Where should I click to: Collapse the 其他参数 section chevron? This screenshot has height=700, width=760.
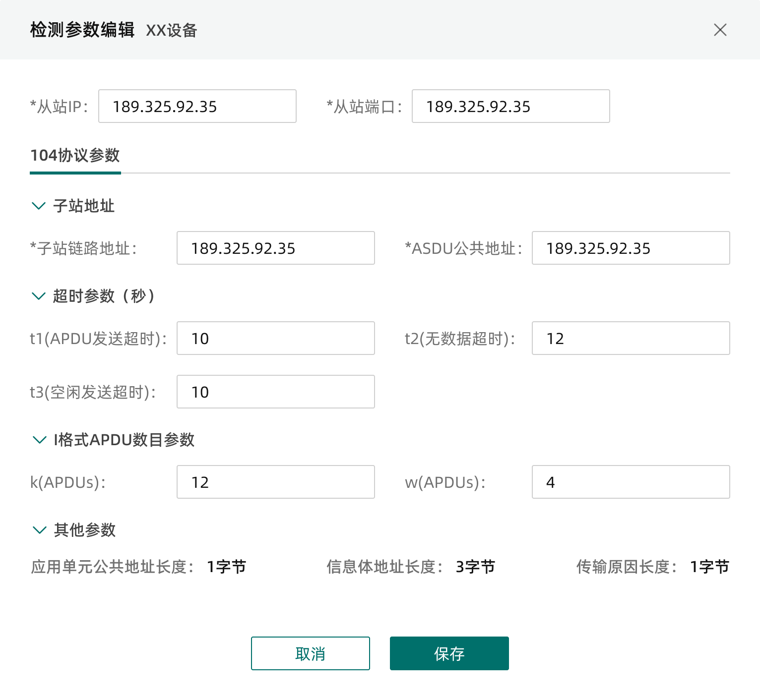[39, 530]
